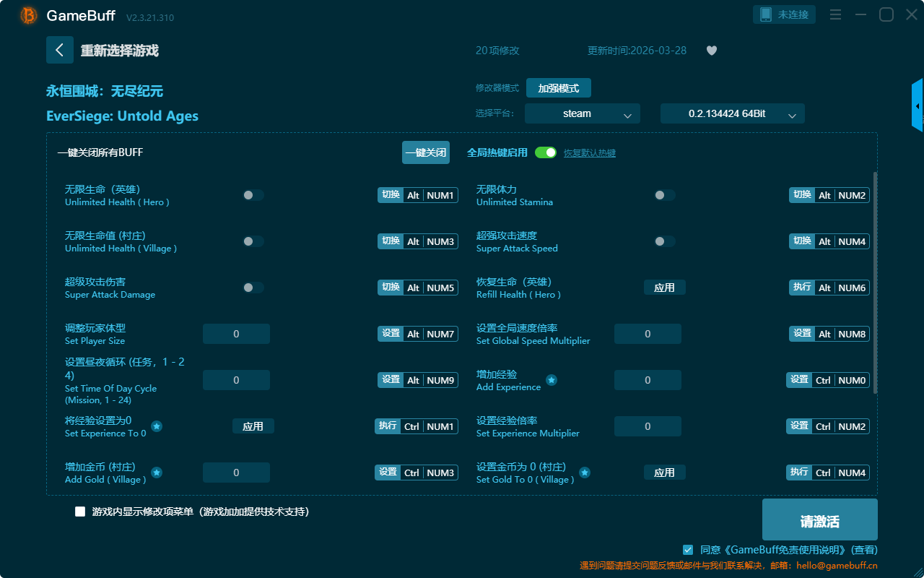Click the heart favorite icon
This screenshot has height=578, width=924.
pos(711,51)
